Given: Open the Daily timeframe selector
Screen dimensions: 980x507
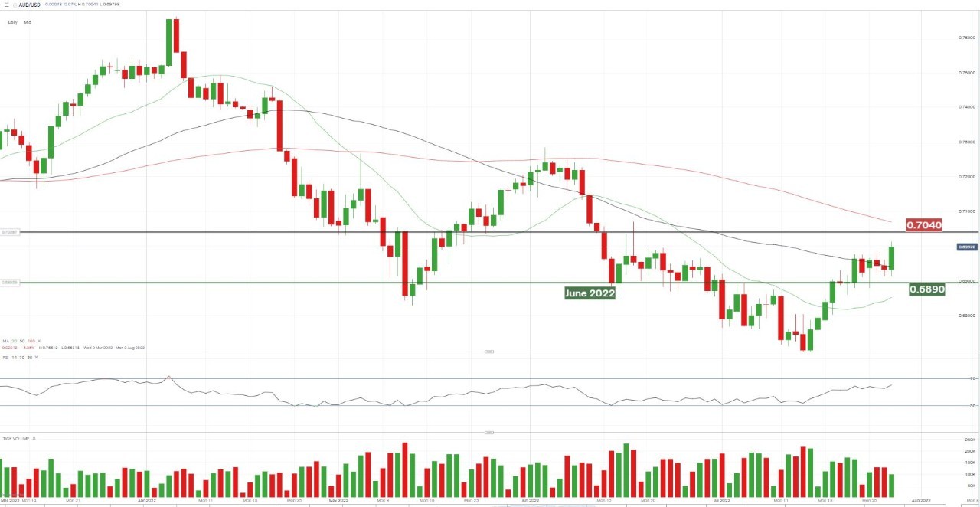Looking at the screenshot, I should pos(13,22).
